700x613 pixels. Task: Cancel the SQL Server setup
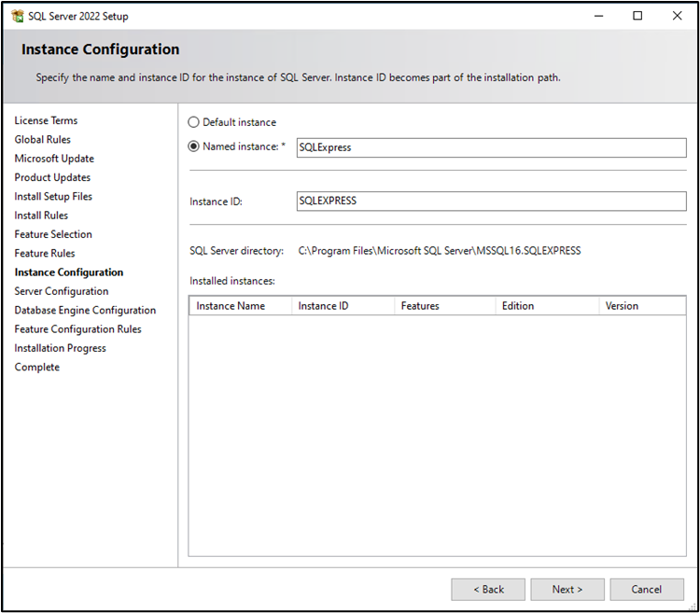(x=647, y=590)
